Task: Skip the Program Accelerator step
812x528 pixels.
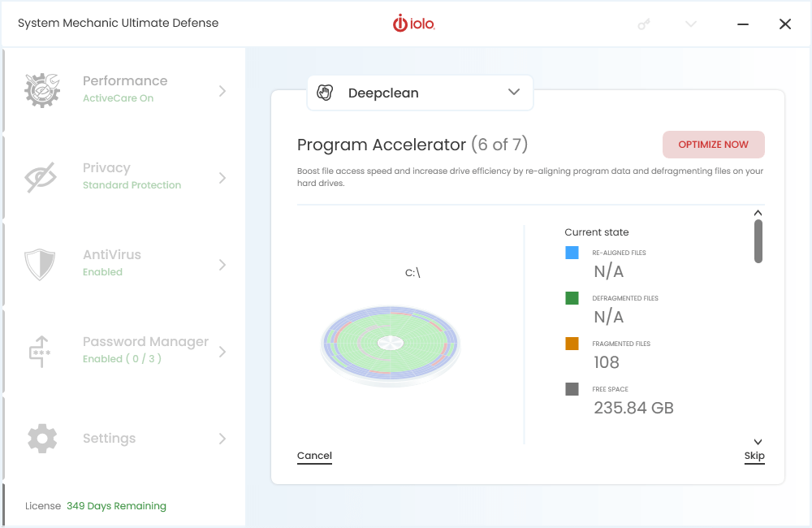Action: [754, 456]
